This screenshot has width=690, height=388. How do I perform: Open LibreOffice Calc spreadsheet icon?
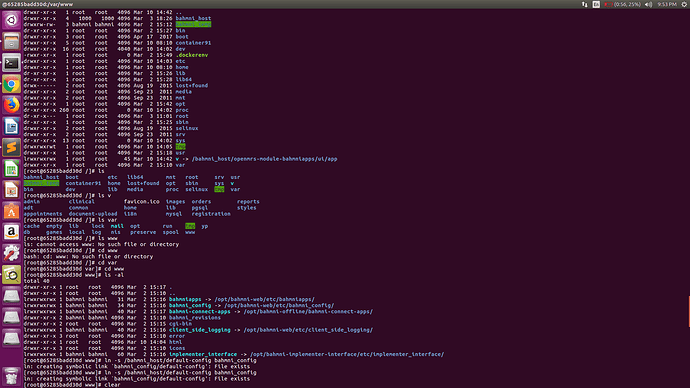pyautogui.click(x=11, y=168)
